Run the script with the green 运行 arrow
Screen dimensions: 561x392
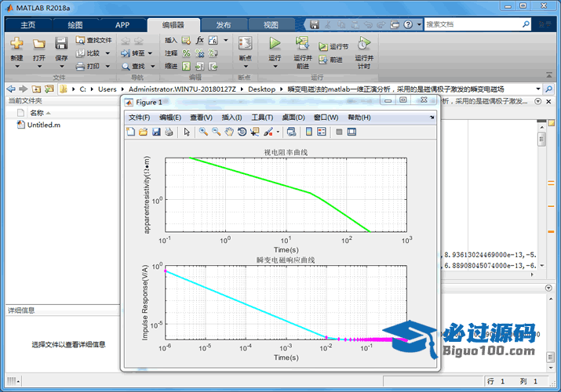pos(275,43)
